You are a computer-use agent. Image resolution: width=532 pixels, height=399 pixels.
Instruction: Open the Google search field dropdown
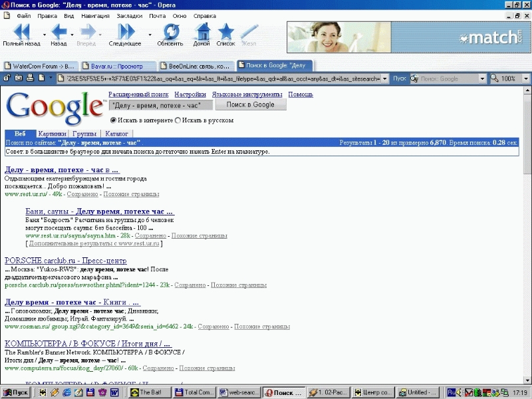[482, 78]
